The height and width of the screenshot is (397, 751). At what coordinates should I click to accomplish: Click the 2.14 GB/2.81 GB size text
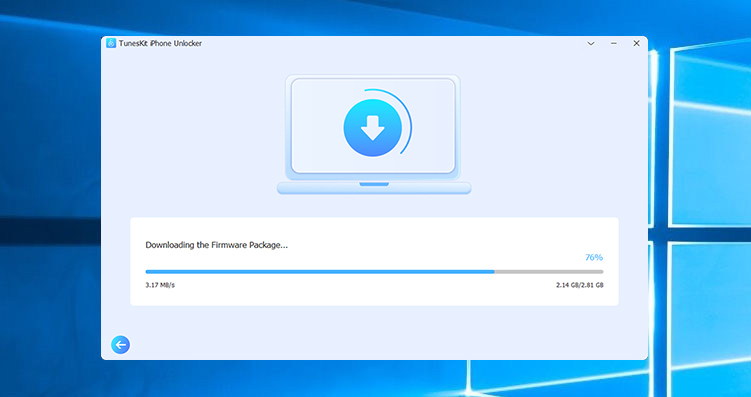[580, 285]
